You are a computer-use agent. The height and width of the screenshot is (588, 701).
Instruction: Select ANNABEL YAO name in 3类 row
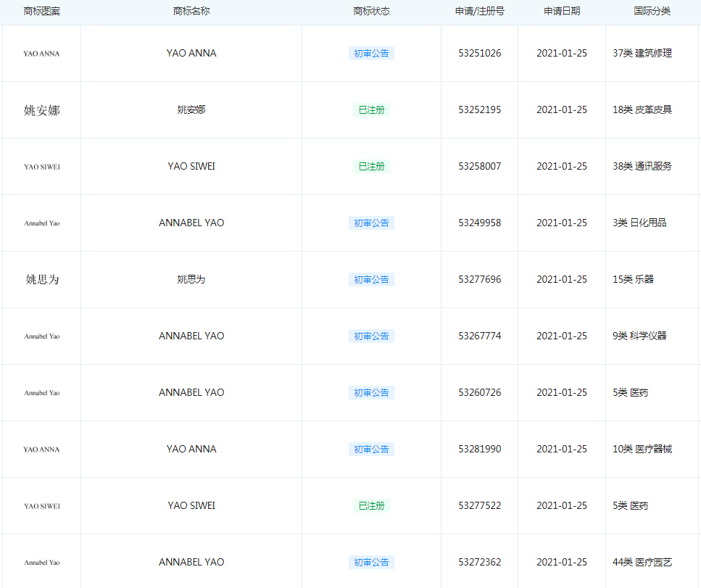tap(191, 223)
